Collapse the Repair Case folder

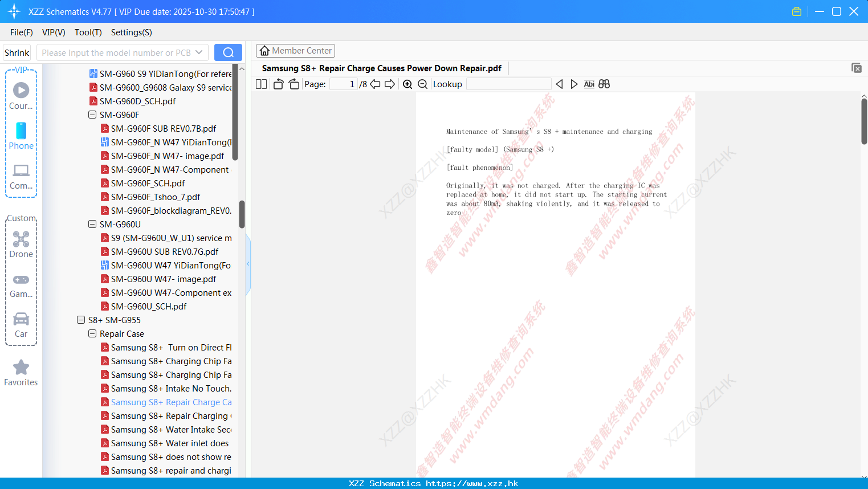click(92, 333)
